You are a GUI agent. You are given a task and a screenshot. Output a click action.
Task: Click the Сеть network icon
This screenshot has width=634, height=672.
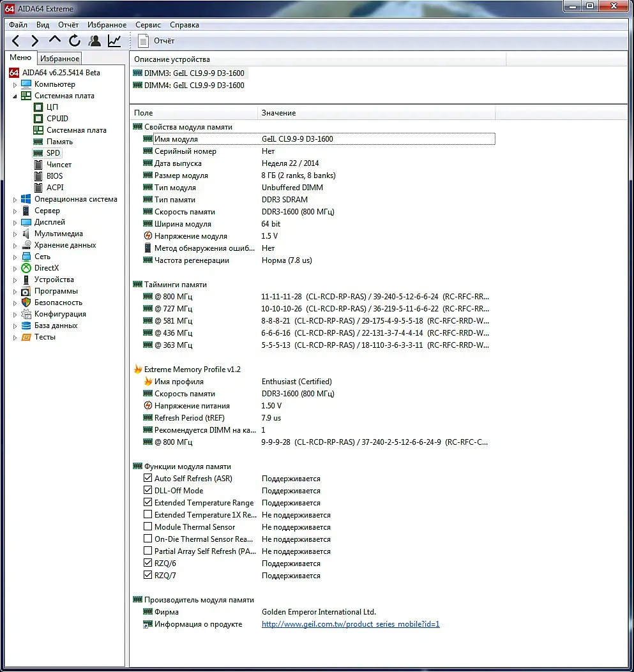click(26, 257)
